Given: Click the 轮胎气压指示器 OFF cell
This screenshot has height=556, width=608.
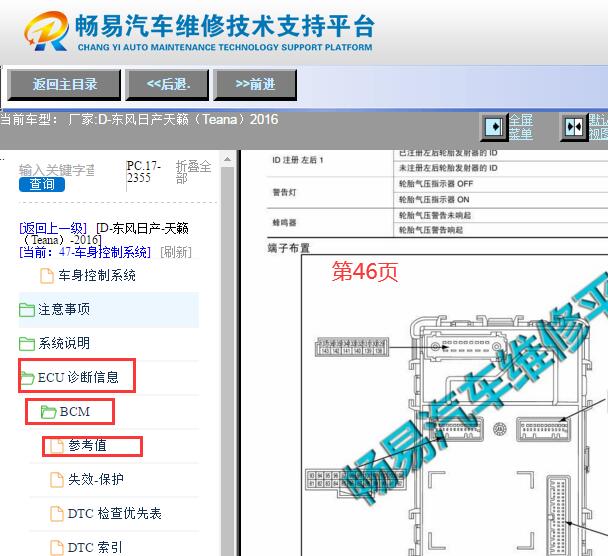Looking at the screenshot, I should [x=436, y=184].
